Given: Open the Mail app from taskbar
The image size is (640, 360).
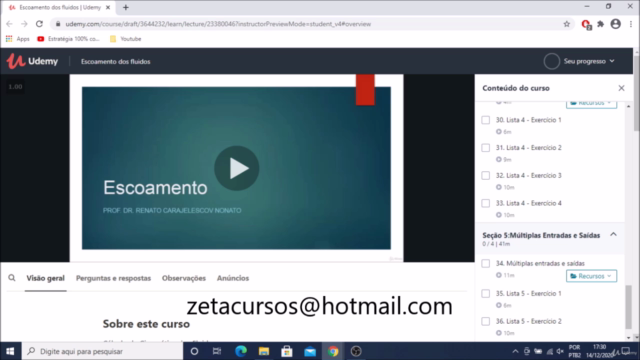Looking at the screenshot, I should (310, 351).
